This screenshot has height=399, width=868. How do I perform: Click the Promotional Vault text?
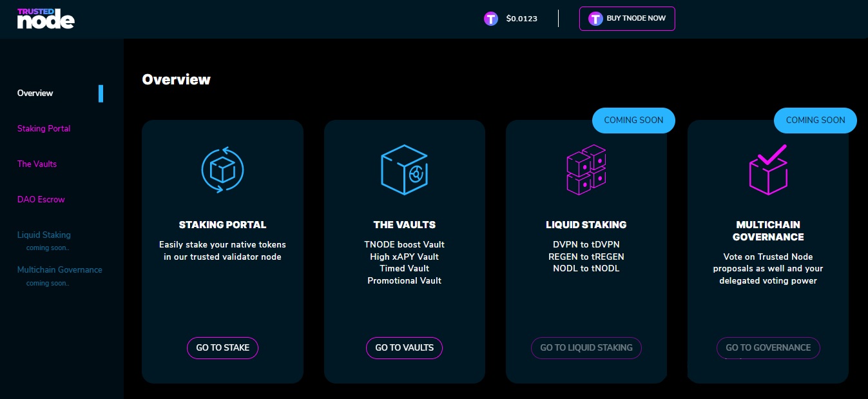point(405,281)
